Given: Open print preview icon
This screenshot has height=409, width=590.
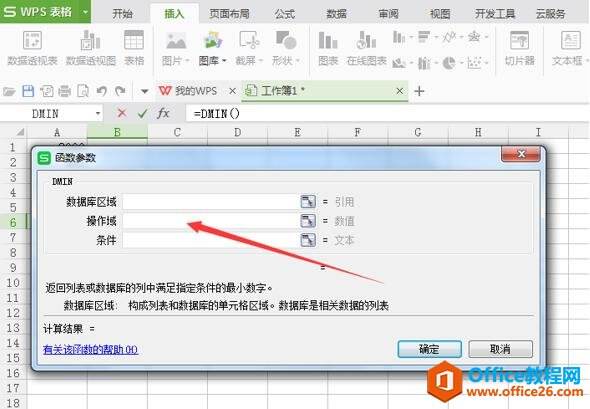Looking at the screenshot, I should pos(83,91).
